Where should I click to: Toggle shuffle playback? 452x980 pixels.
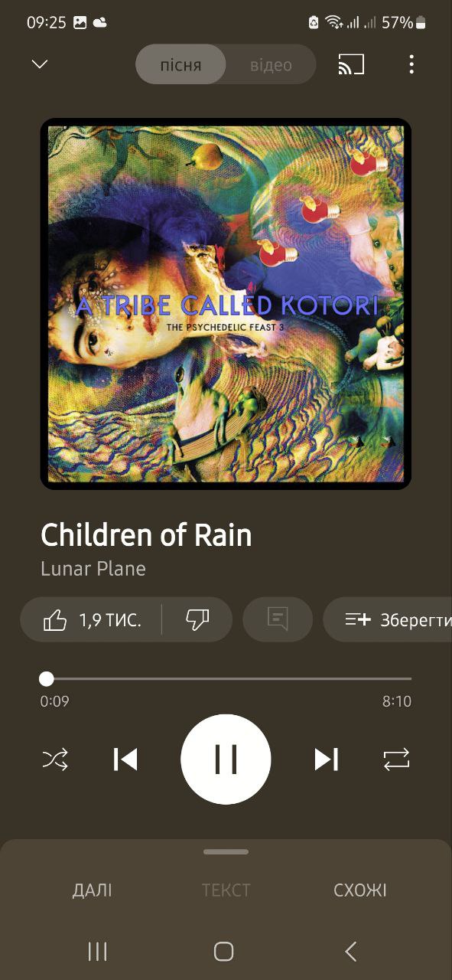tap(55, 759)
